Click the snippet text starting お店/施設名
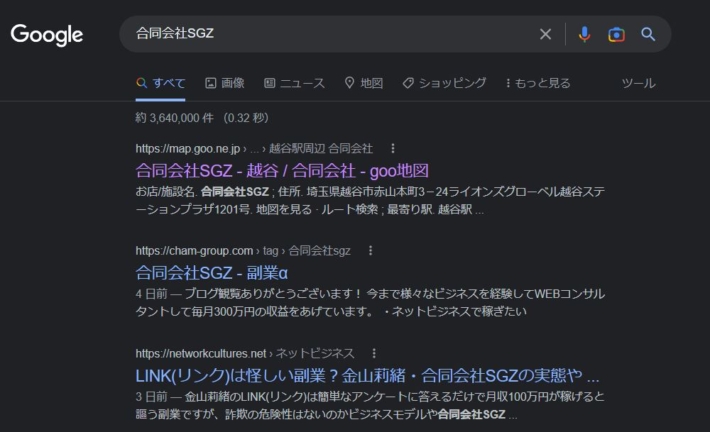The image size is (710, 432). tap(370, 201)
